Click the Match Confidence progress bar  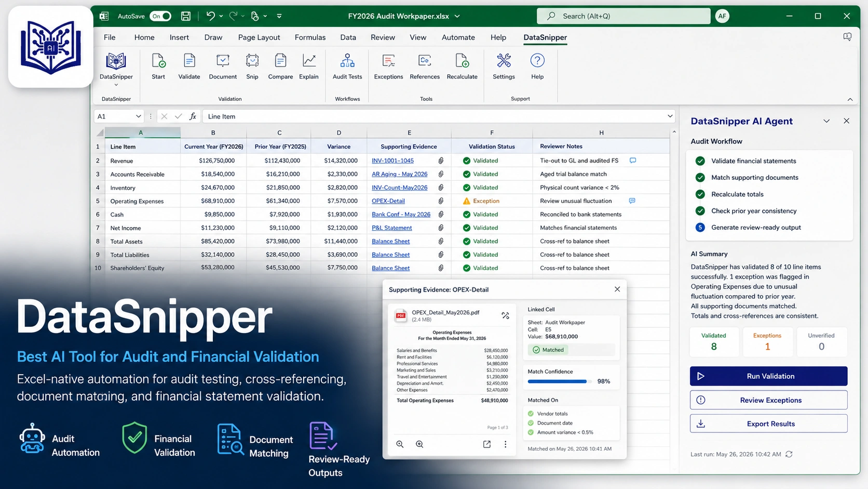click(x=559, y=381)
